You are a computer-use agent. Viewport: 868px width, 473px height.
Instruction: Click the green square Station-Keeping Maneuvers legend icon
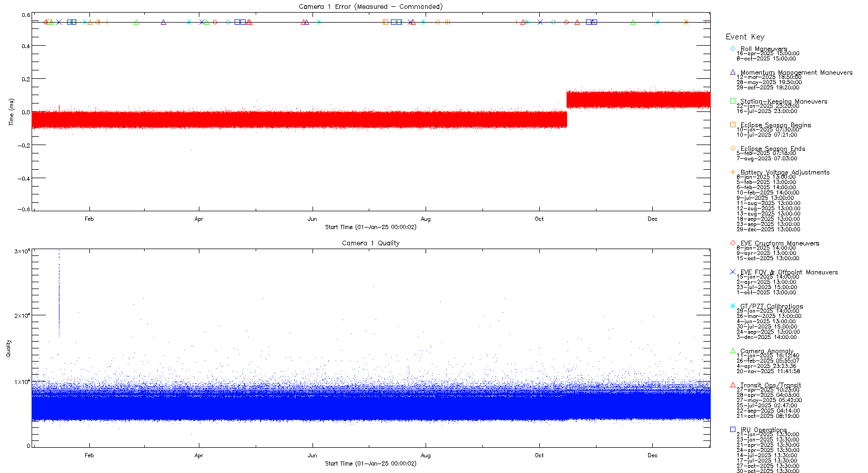[x=733, y=101]
